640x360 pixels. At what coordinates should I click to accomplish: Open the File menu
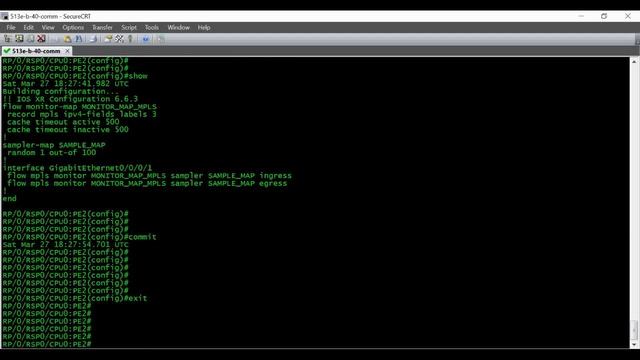(11, 27)
